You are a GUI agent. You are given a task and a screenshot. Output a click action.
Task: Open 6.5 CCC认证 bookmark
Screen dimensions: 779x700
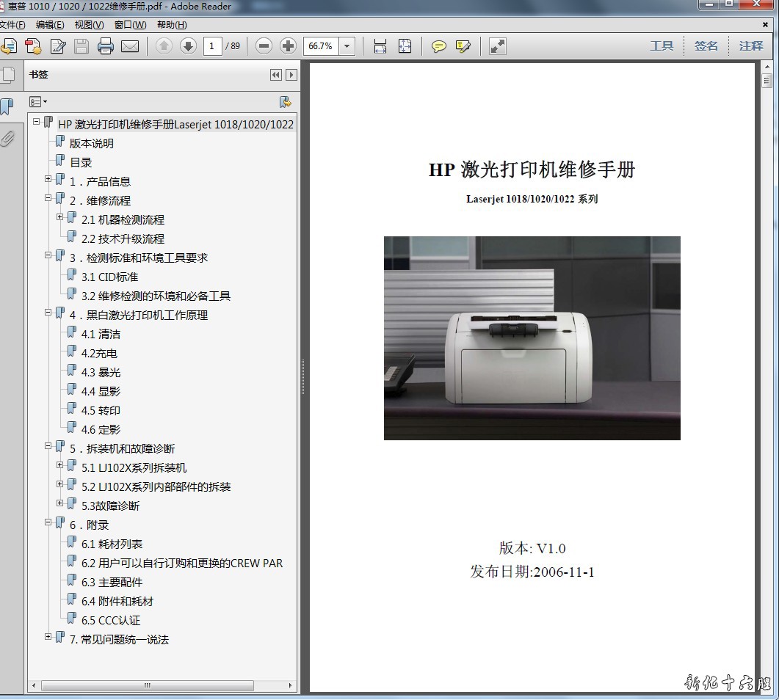pos(110,620)
